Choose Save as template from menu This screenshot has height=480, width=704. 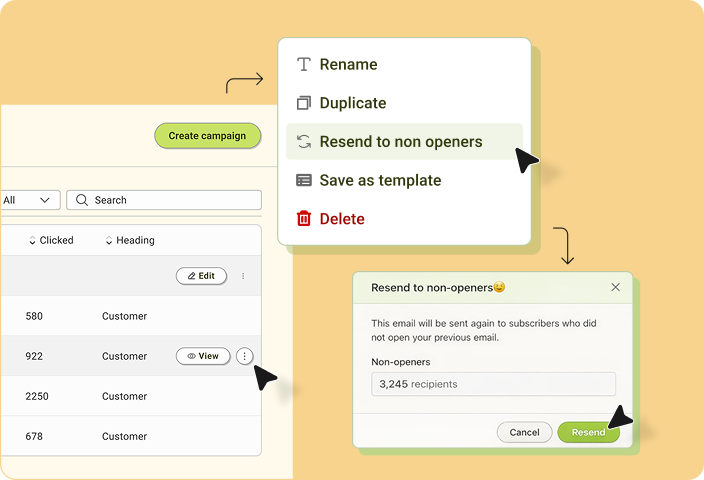380,181
